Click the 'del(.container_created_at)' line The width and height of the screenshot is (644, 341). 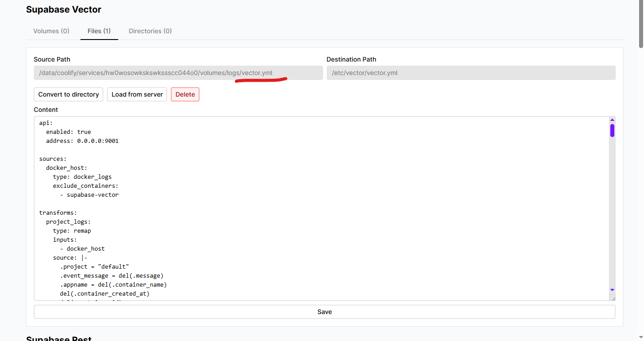[105, 294]
